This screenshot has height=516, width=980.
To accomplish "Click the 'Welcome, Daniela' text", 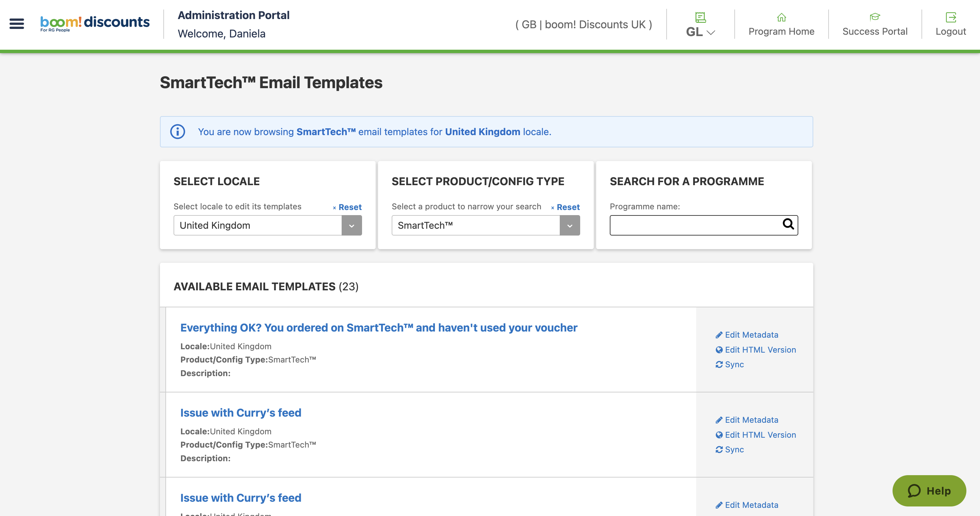I will click(222, 34).
